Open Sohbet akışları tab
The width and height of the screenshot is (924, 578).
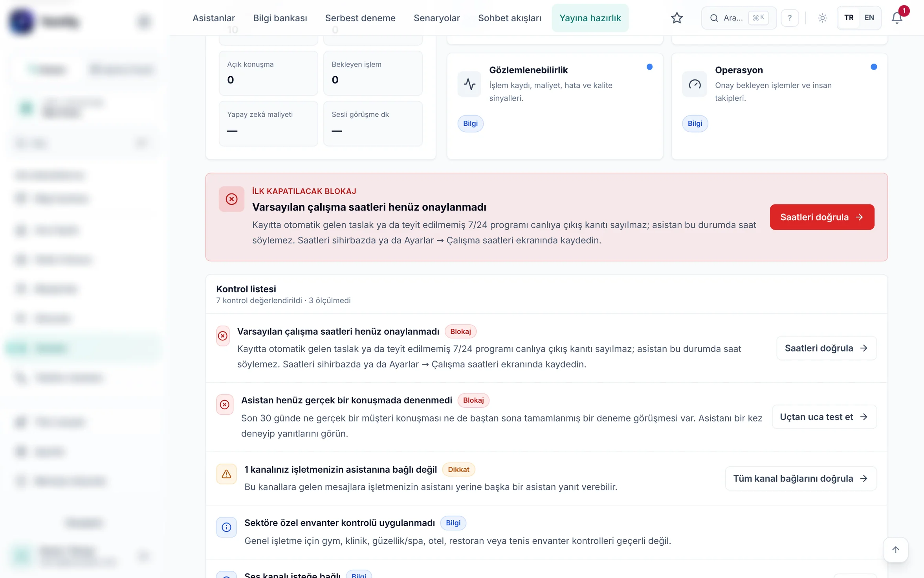pyautogui.click(x=510, y=18)
